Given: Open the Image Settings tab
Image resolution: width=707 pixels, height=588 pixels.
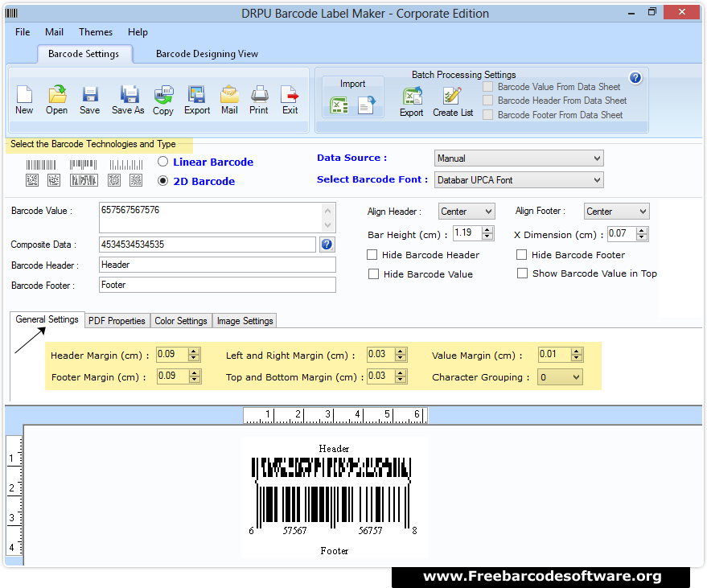Looking at the screenshot, I should click(245, 321).
